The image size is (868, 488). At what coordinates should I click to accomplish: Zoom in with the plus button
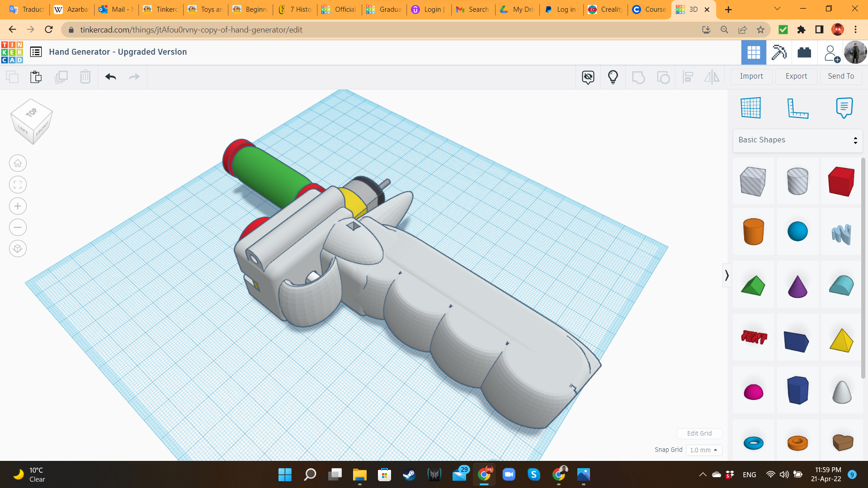pyautogui.click(x=18, y=206)
